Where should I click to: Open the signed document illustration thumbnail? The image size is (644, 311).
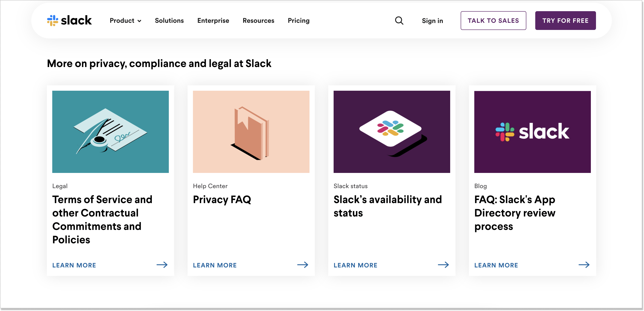tap(111, 132)
